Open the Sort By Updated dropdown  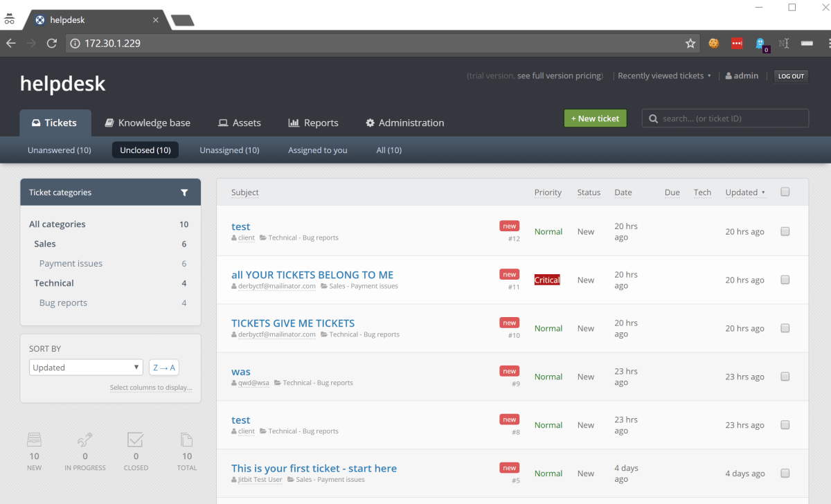point(86,368)
